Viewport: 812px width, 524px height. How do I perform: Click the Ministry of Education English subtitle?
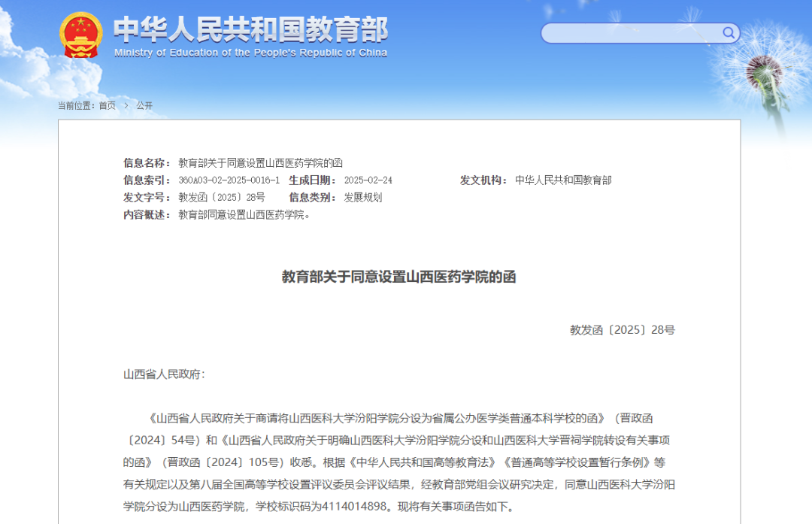coord(250,53)
